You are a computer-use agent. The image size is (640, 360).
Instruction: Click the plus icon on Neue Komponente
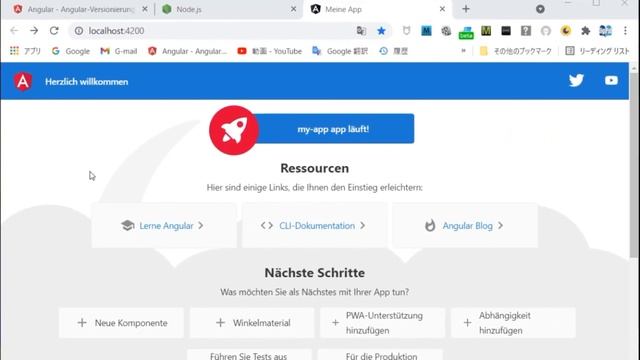pos(82,322)
